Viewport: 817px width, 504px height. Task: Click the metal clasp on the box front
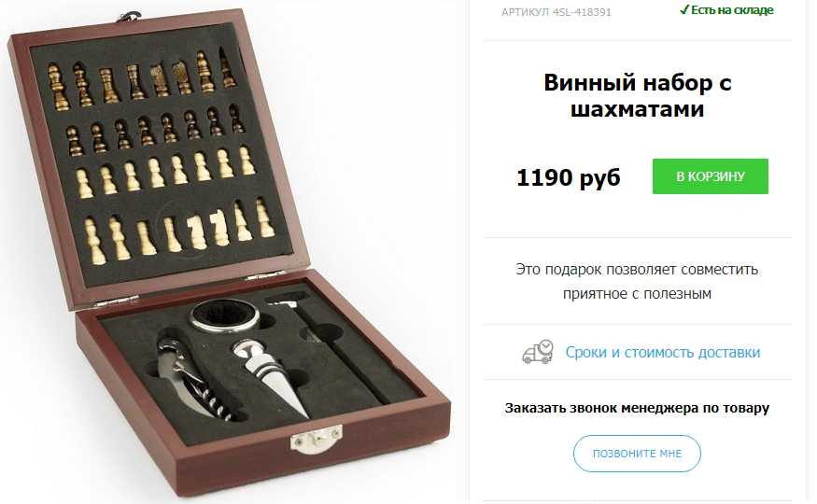(316, 440)
